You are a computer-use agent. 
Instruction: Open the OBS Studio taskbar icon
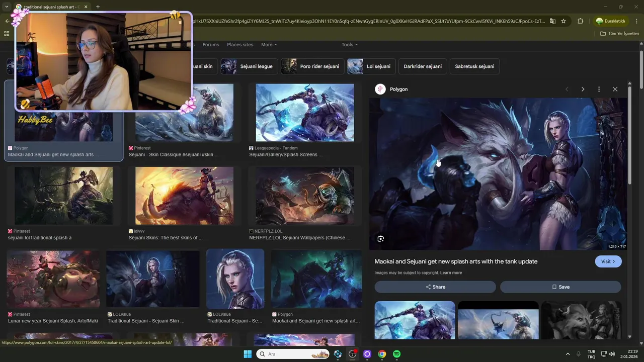click(x=352, y=354)
